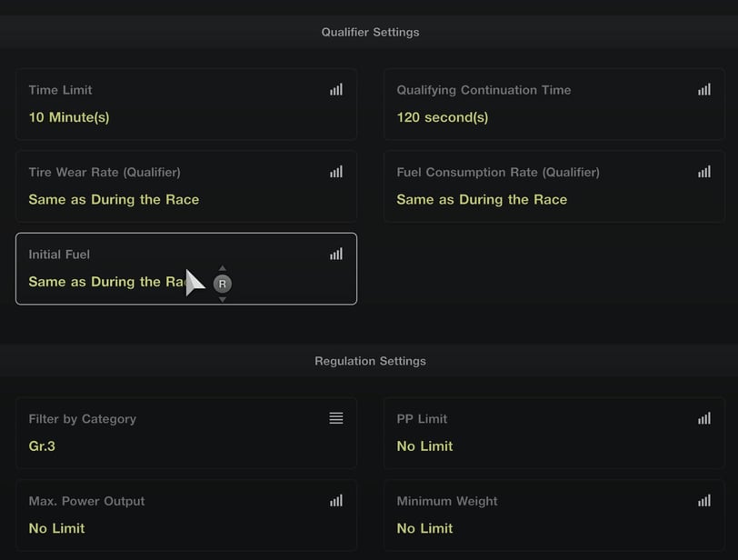This screenshot has width=738, height=560.
Task: Click the list icon in Filter by Category
Action: tap(336, 418)
